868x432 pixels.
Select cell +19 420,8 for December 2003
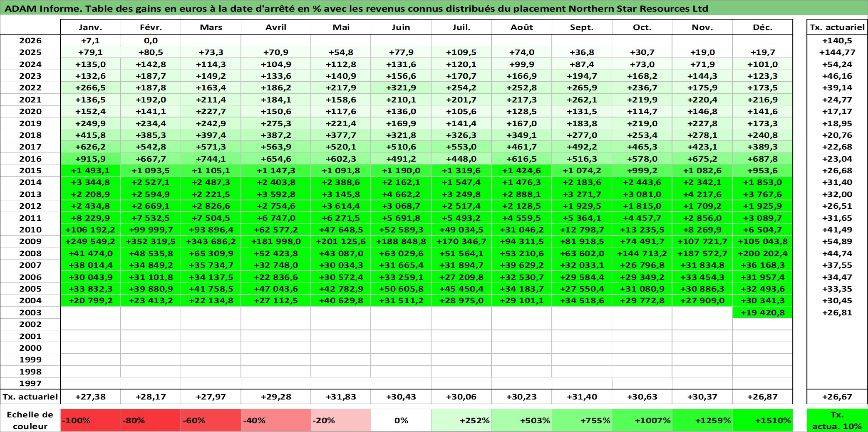pyautogui.click(x=763, y=312)
